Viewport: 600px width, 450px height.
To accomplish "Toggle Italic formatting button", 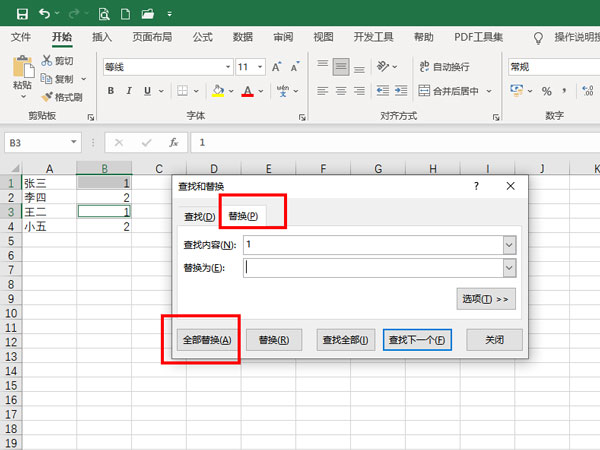I will tap(128, 91).
